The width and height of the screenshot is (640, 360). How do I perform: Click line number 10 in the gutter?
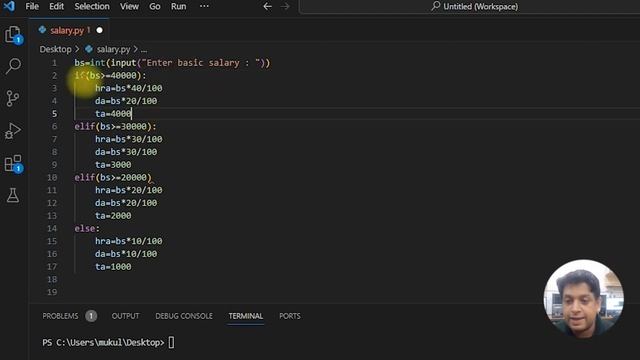(x=52, y=178)
